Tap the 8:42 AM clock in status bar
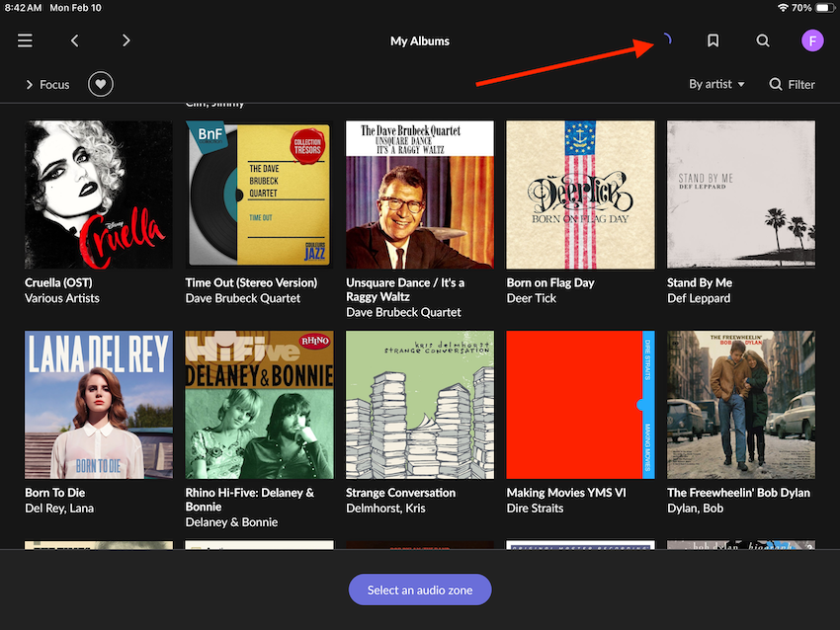Viewport: 840px width, 630px height. (x=23, y=8)
